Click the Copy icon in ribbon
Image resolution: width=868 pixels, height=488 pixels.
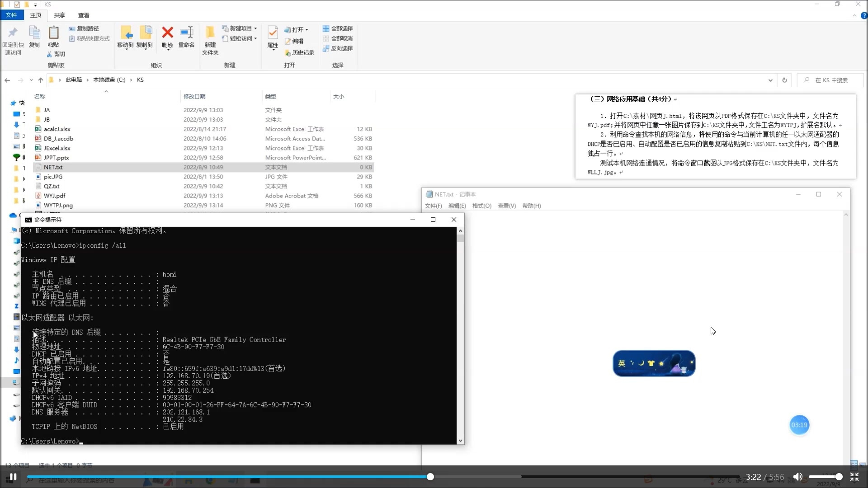tap(34, 33)
